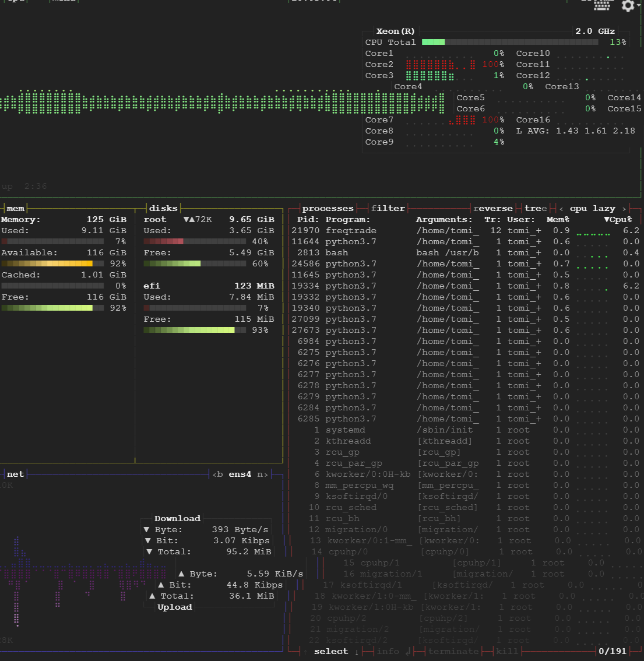
Task: Click the mem panel title
Action: coord(15,208)
